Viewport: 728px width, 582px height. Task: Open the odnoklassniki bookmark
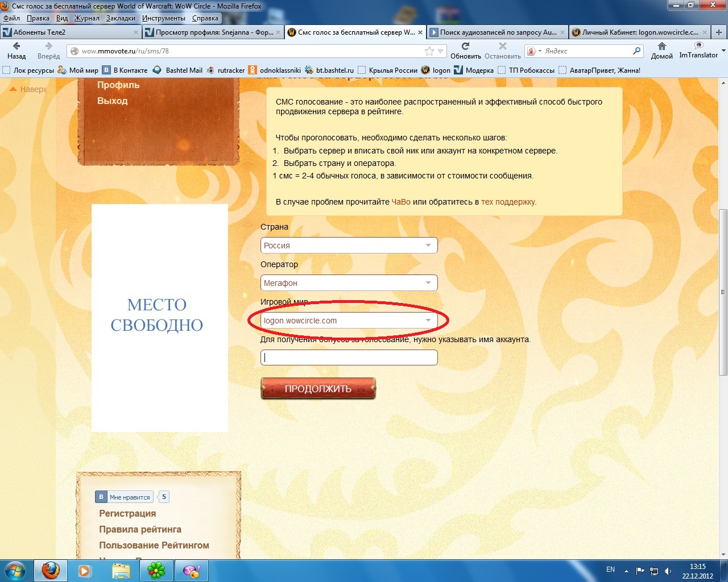click(x=275, y=70)
